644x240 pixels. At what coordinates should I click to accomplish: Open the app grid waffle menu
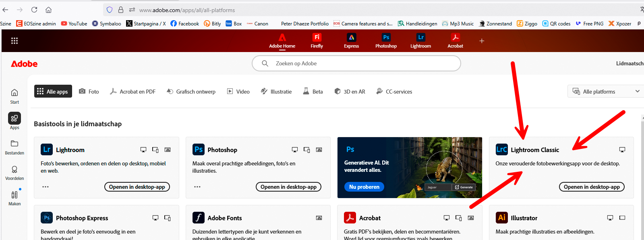coord(14,41)
